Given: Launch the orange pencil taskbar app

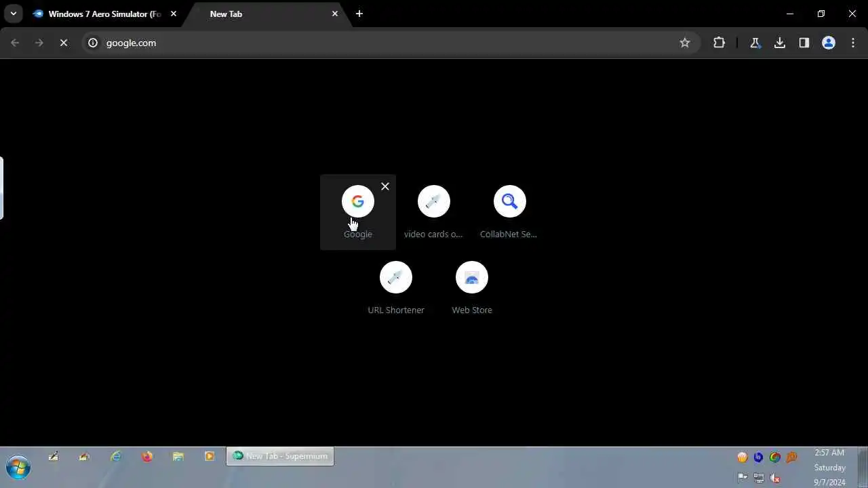Looking at the screenshot, I should tap(84, 456).
